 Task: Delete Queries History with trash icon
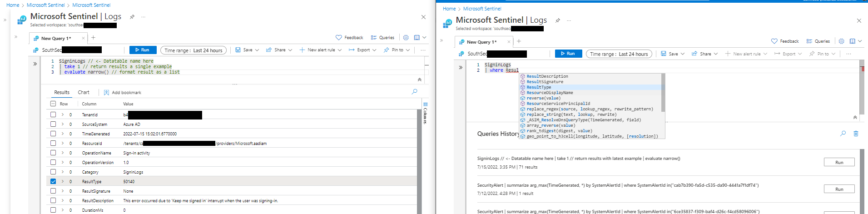[x=856, y=134]
